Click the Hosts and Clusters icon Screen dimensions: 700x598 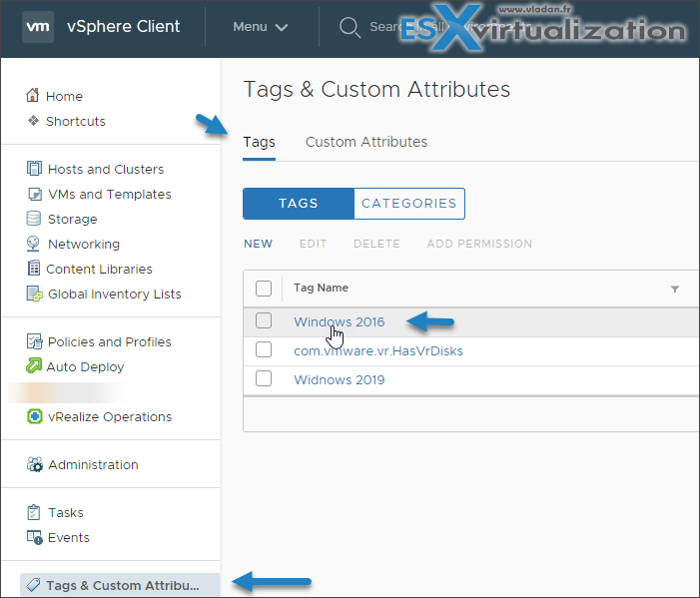click(x=34, y=169)
